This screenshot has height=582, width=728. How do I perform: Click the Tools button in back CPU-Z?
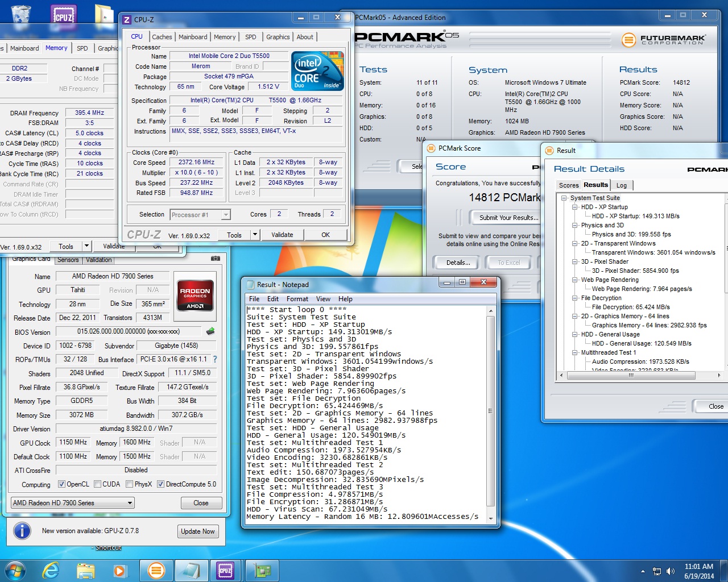66,247
